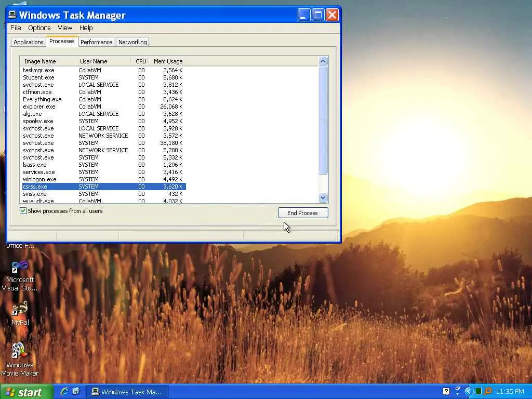Viewport: 532px width, 399px height.
Task: Click the End Process button
Action: 303,212
